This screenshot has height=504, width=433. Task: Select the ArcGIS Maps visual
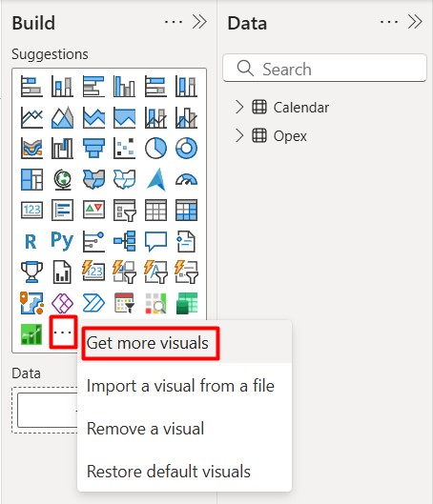pos(31,303)
